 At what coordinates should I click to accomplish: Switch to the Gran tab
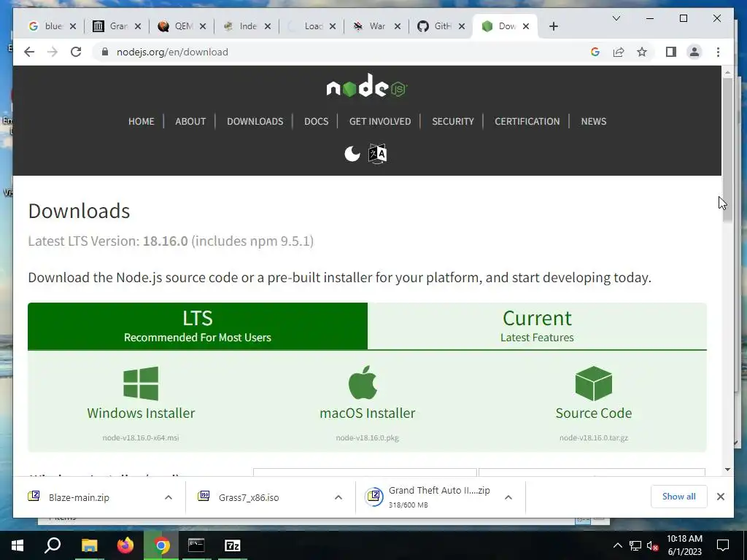(x=111, y=26)
